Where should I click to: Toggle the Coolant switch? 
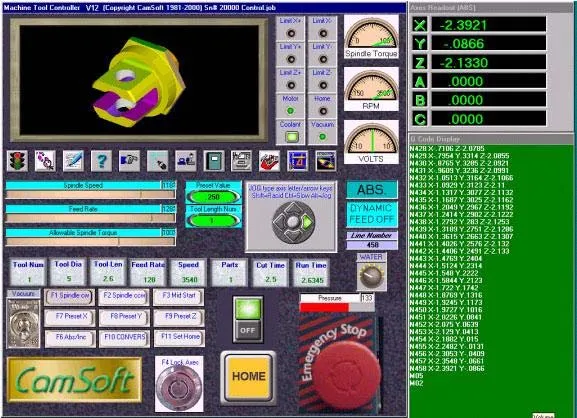[x=292, y=137]
